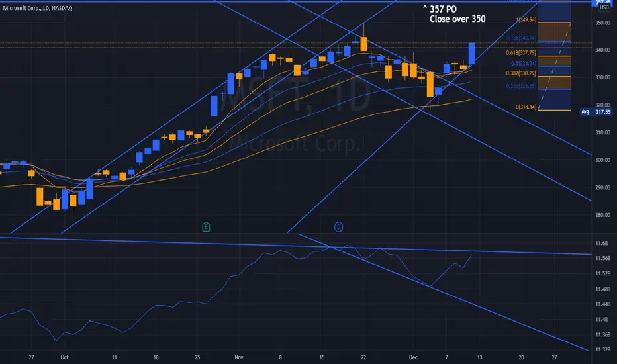Click the 340.00 price axis label
This screenshot has height=364, width=617.
(603, 50)
